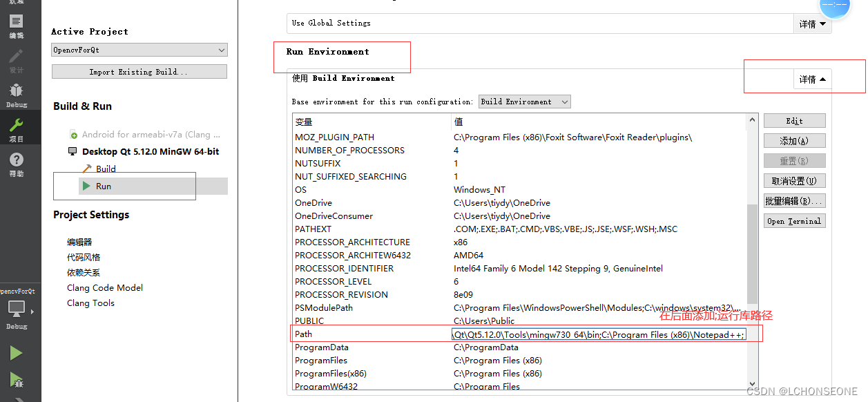Viewport: 868px width, 402px height.
Task: Open the Build Environment base environment combo box
Action: pos(525,102)
